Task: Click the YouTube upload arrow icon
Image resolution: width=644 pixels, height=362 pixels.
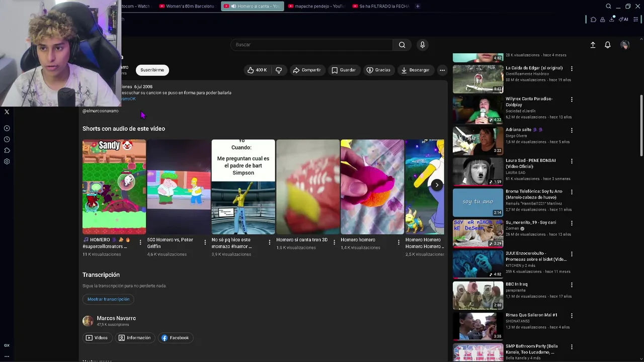Action: click(593, 45)
